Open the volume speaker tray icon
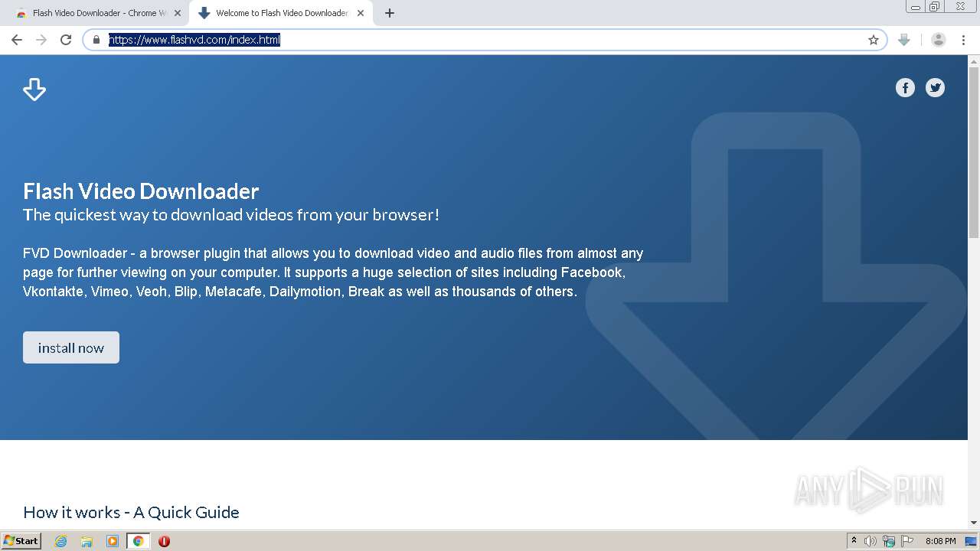 (x=871, y=541)
